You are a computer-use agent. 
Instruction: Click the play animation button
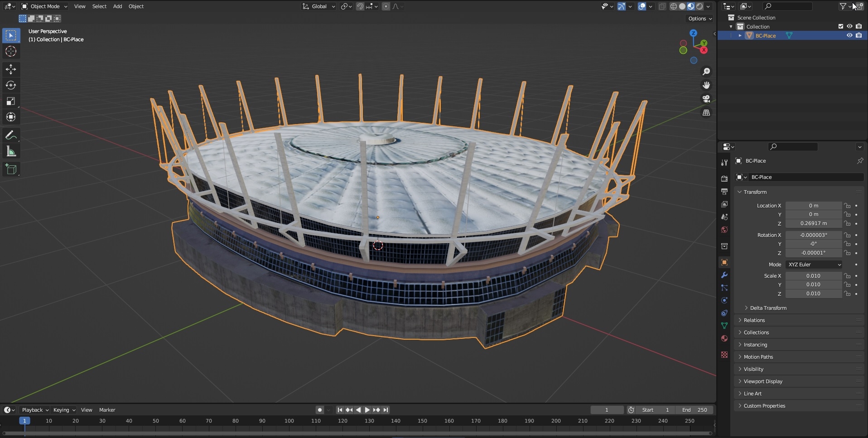367,410
